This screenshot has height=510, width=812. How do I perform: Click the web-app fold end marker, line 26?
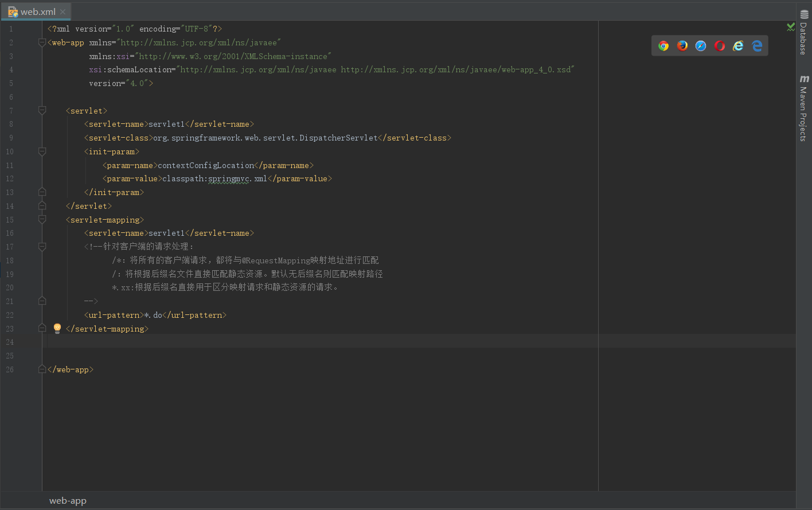(42, 369)
